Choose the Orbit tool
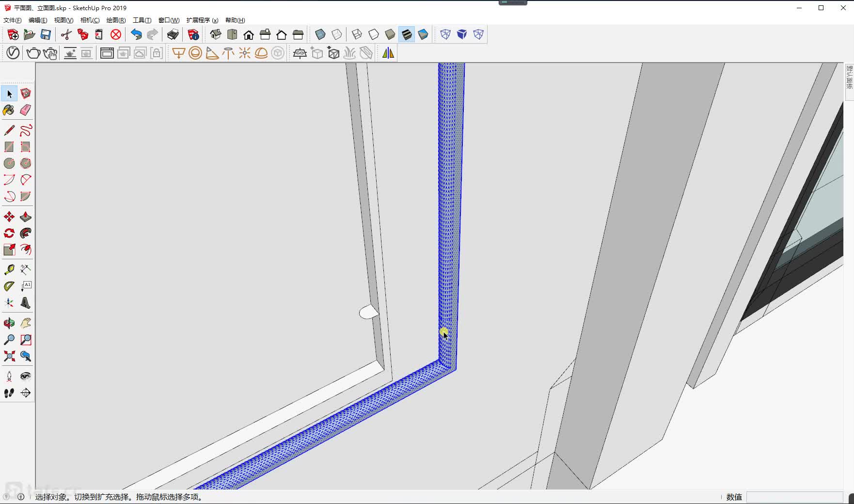Viewport: 854px width, 504px height. (x=9, y=323)
